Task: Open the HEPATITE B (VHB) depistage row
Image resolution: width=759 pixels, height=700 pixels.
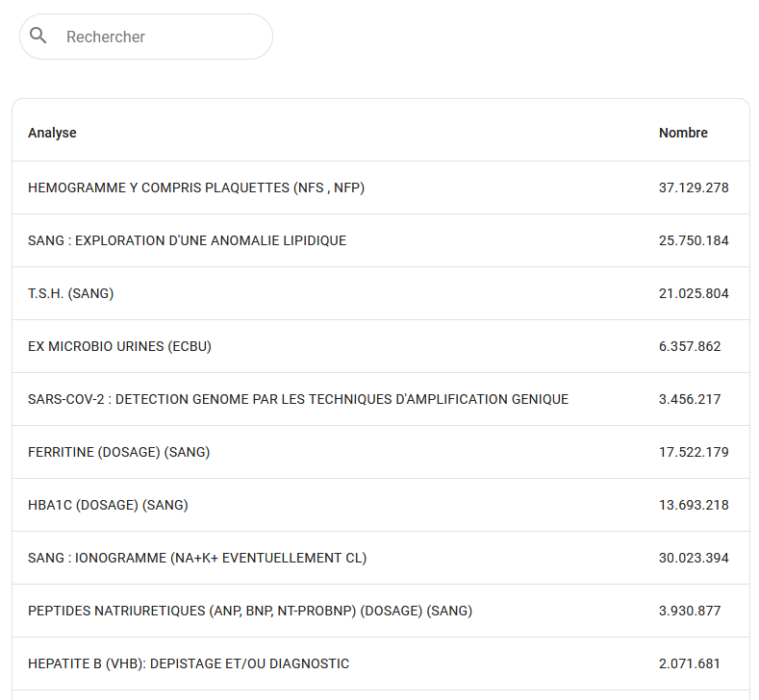Action: (189, 663)
